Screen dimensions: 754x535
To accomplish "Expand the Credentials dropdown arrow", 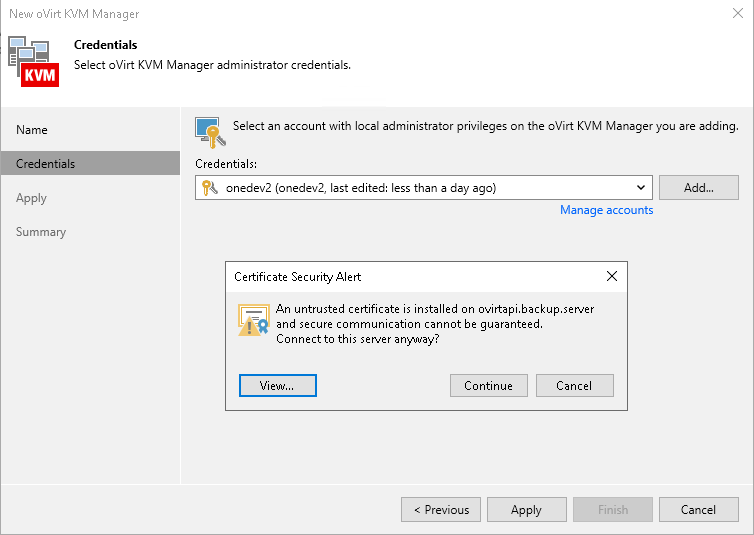I will tap(640, 188).
